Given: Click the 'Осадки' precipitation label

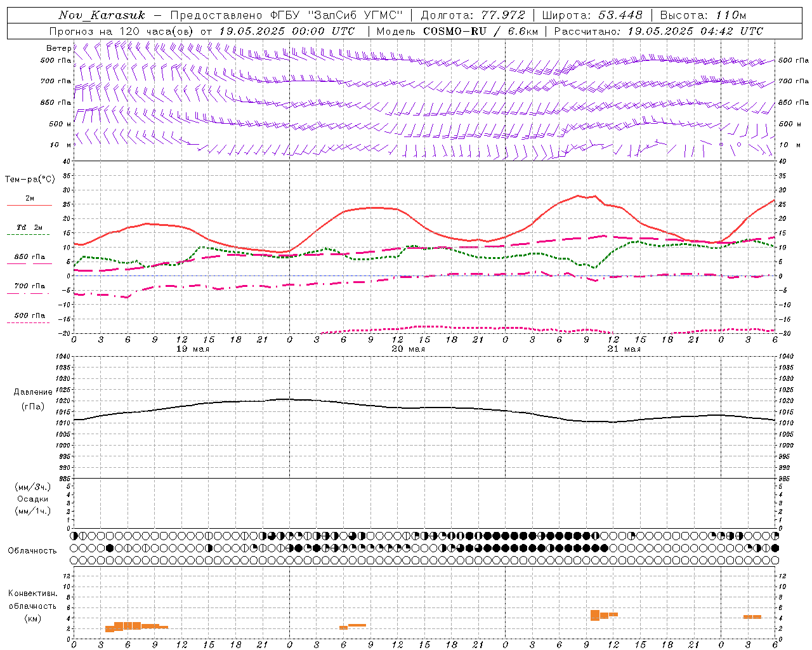Looking at the screenshot, I should click(33, 499).
